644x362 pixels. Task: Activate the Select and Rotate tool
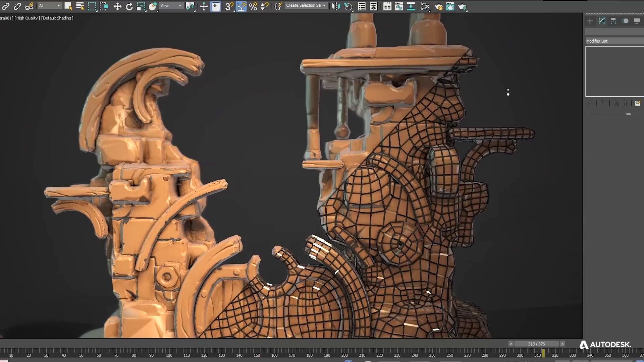point(129,6)
